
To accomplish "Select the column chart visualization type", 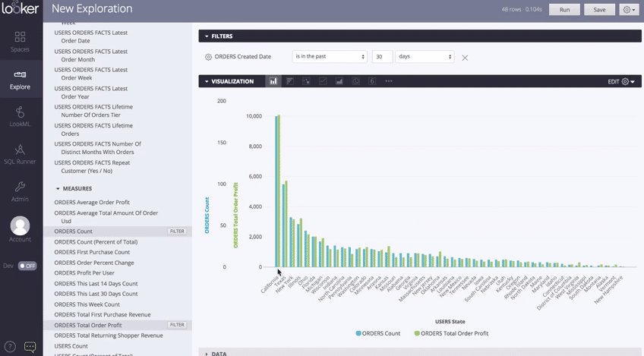I will tap(273, 81).
